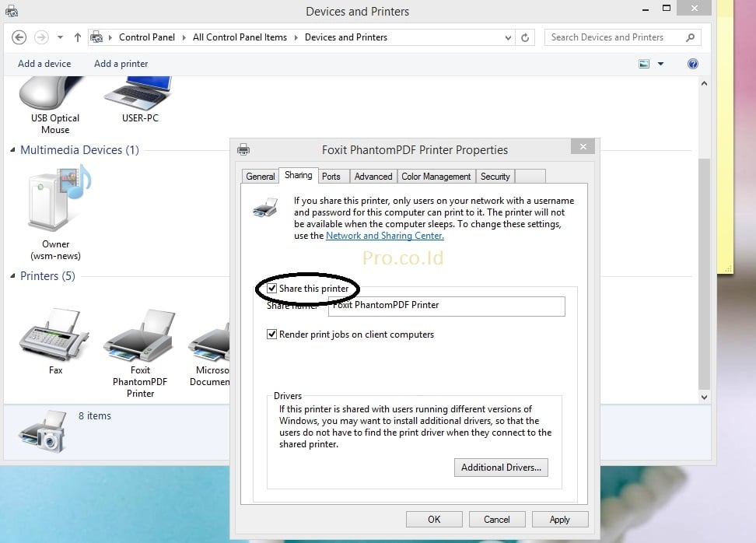Switch to the Sharing tab
Screen dimensions: 756x543
(298, 175)
